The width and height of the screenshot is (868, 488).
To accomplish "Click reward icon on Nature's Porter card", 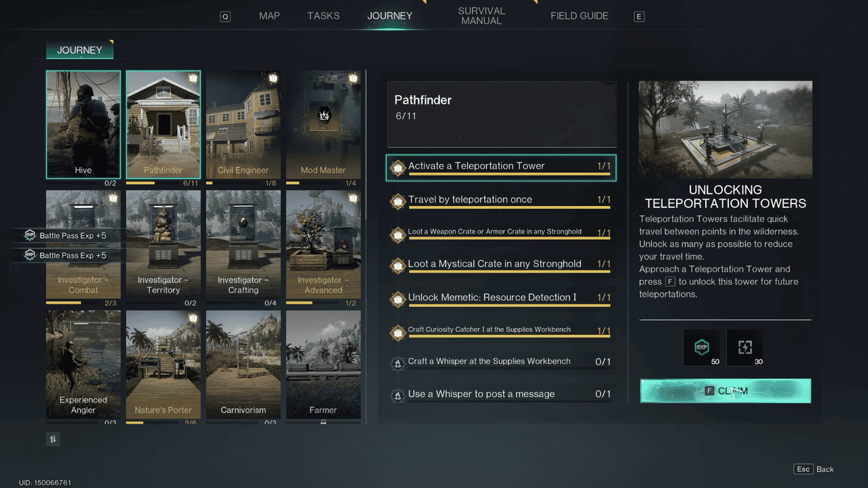I will [193, 318].
